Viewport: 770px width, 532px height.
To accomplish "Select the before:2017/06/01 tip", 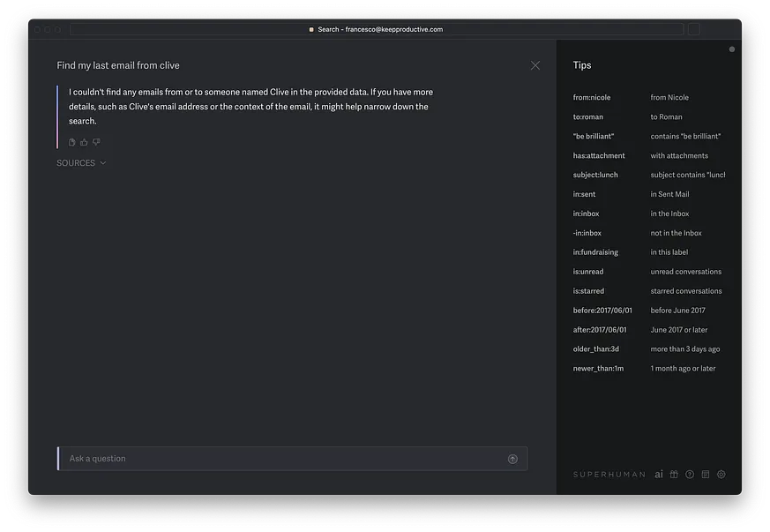I will [602, 311].
